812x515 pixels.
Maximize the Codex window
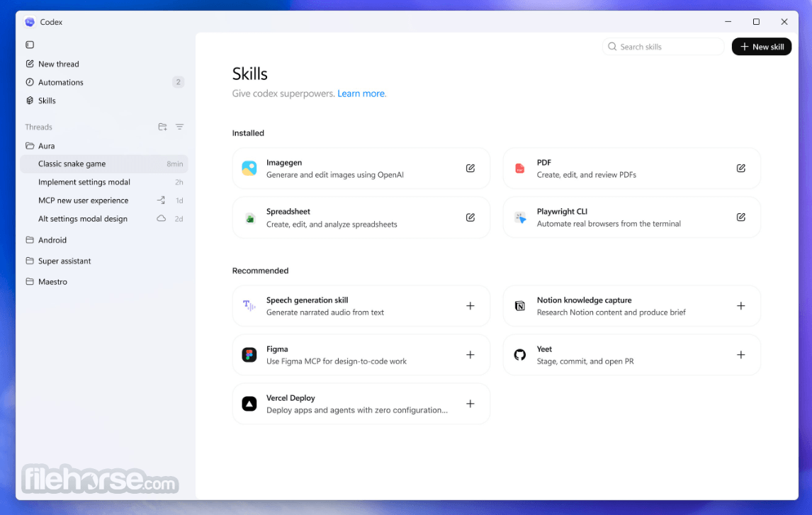click(756, 22)
